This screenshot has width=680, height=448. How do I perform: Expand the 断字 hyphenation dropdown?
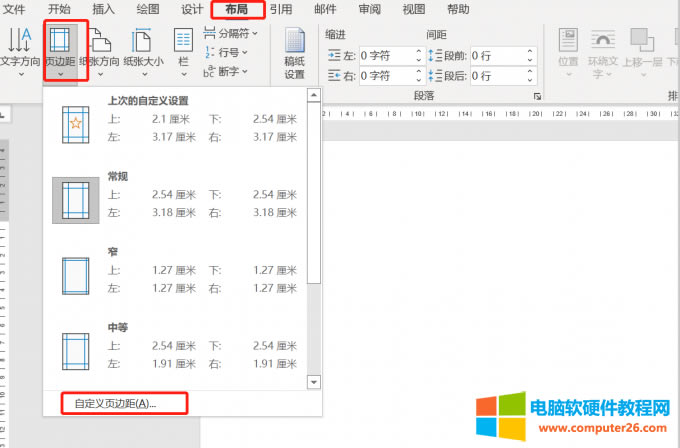click(231, 71)
